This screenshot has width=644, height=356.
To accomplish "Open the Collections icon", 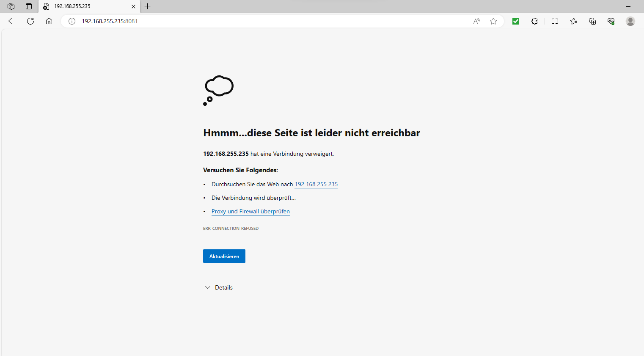I will point(592,21).
